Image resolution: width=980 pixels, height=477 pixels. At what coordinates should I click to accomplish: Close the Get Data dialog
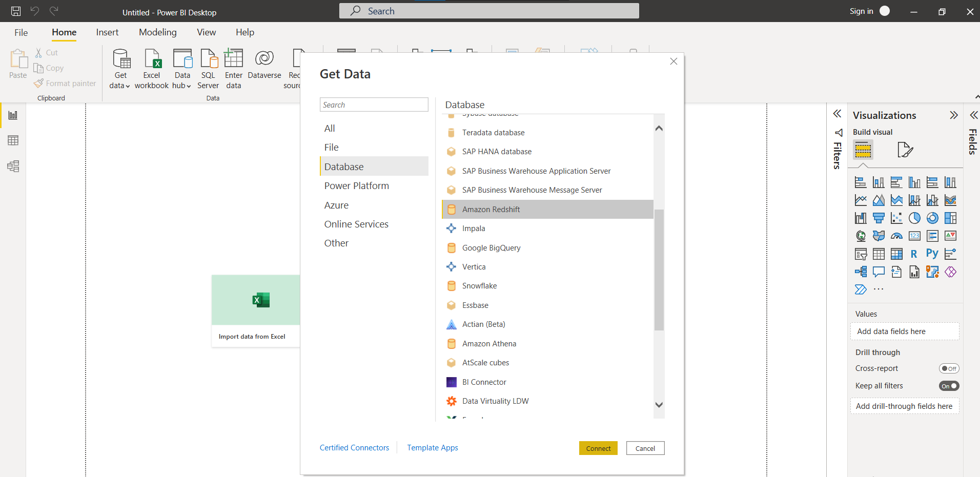click(x=673, y=61)
